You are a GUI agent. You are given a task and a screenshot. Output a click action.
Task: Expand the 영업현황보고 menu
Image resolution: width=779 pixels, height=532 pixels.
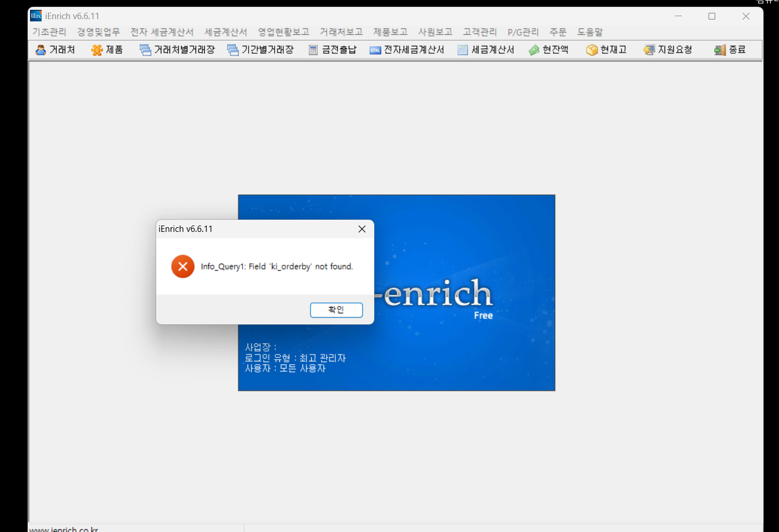283,32
